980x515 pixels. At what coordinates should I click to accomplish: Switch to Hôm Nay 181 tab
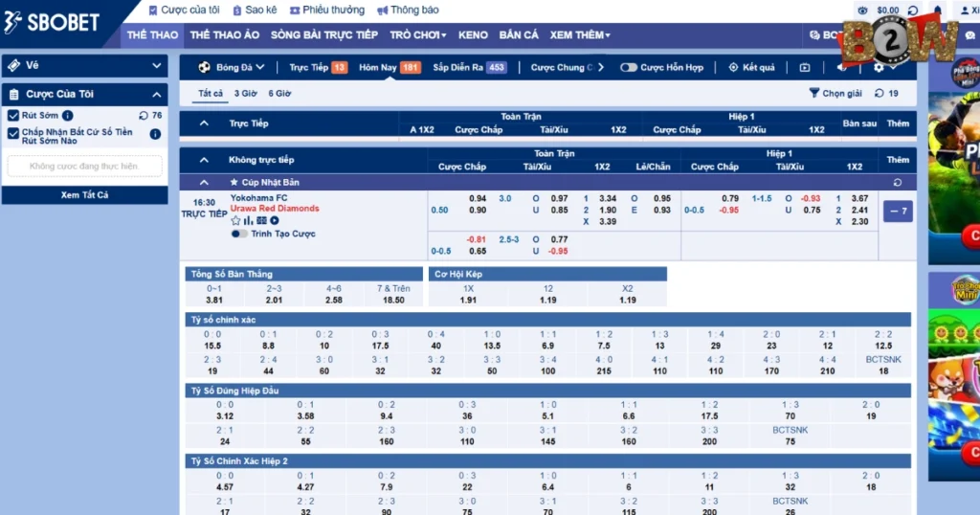point(390,68)
